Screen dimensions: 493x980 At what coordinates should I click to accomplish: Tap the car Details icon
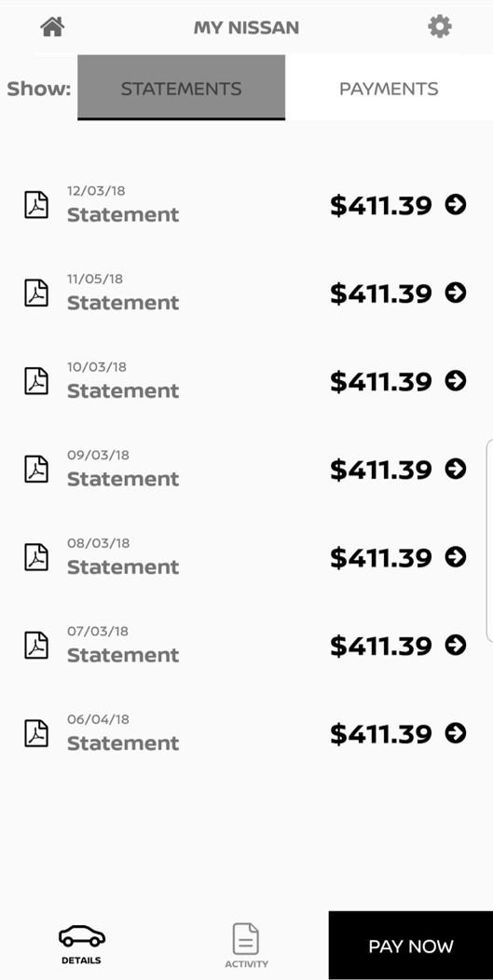point(81,936)
